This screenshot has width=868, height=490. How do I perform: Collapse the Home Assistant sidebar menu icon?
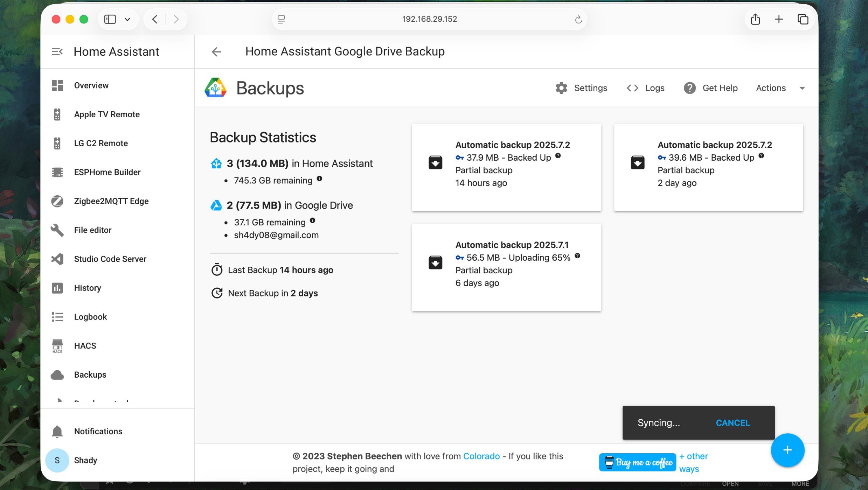[x=57, y=52]
